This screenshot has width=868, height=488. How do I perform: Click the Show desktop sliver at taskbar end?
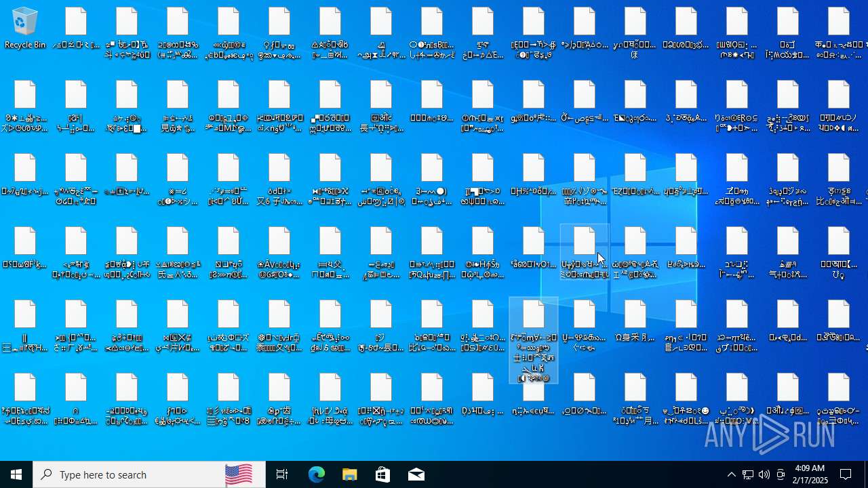pos(866,474)
